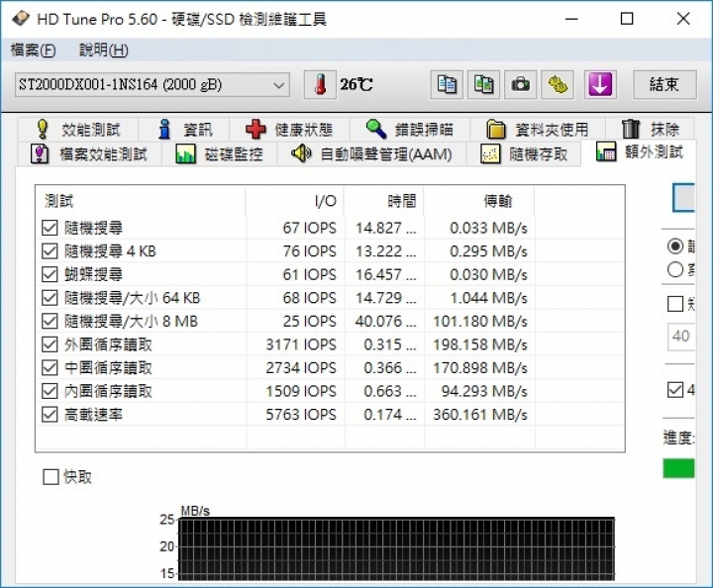The image size is (713, 588).
Task: Click the 40.076 time value
Action: pos(385,322)
